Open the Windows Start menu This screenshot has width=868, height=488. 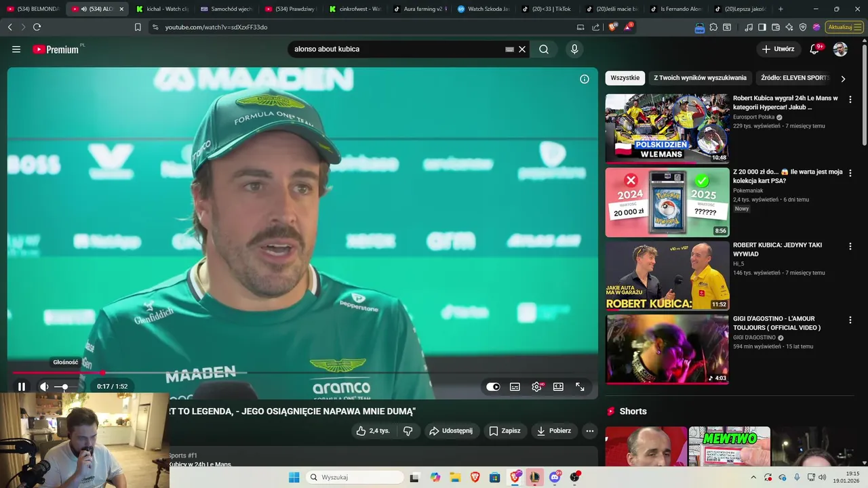294,477
